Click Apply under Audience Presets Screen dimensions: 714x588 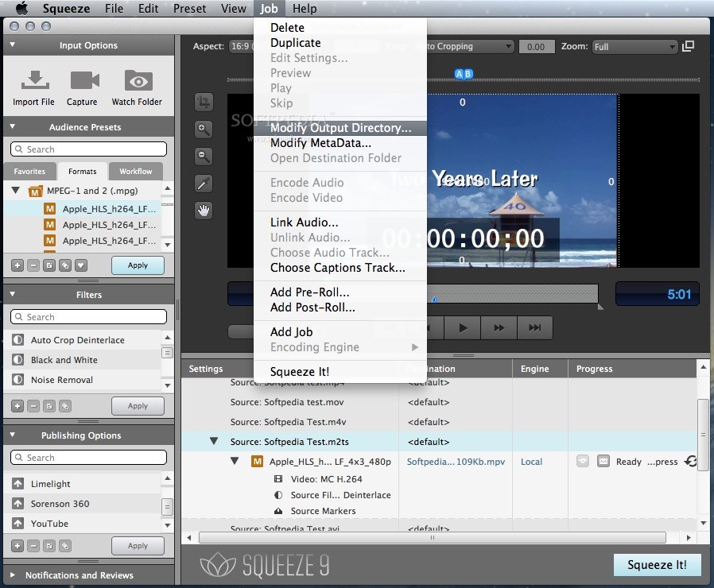[138, 265]
